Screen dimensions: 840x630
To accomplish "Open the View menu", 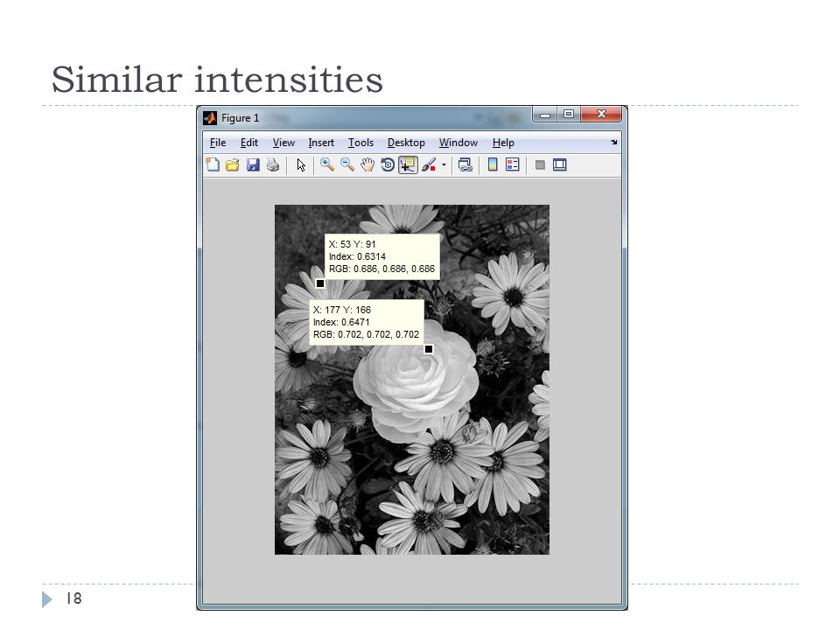I will [283, 143].
